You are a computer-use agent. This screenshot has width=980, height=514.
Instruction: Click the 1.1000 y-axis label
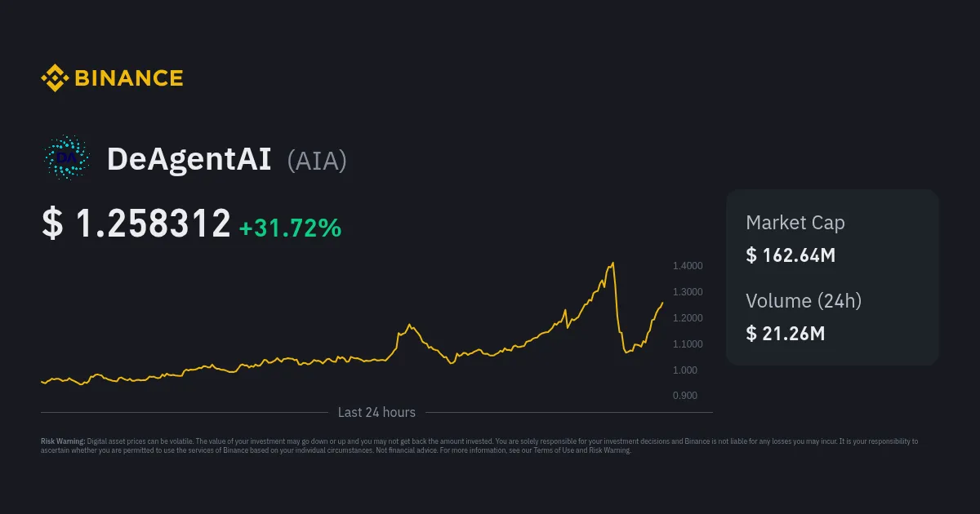click(687, 344)
